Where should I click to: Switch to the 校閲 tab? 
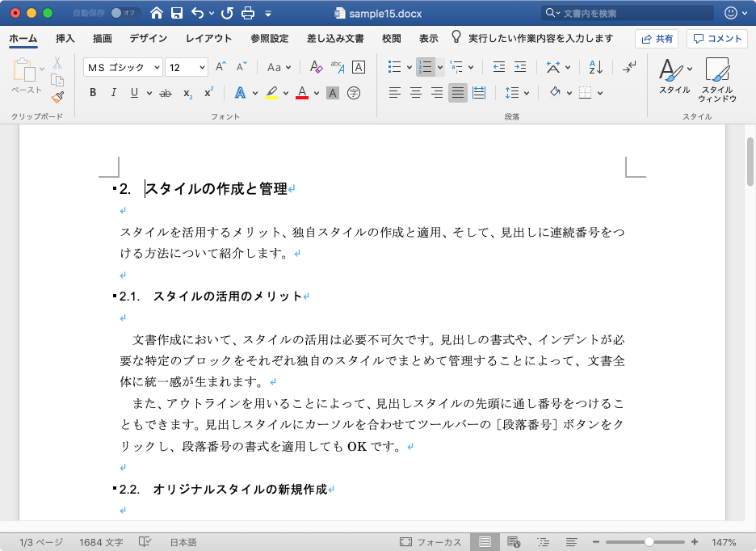click(391, 39)
